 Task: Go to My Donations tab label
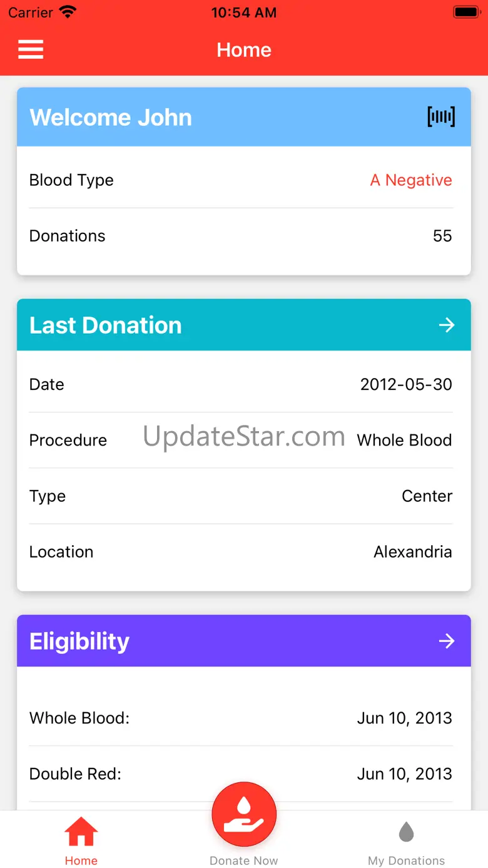tap(407, 860)
